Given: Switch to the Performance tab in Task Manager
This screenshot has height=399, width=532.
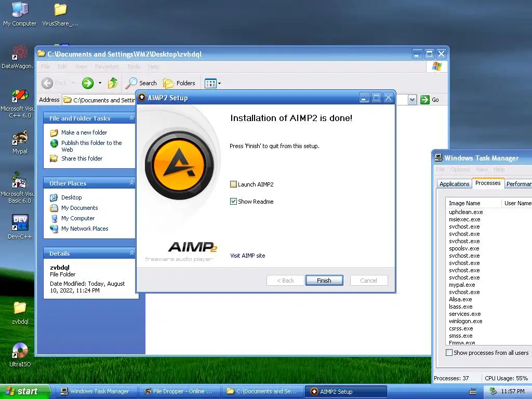Looking at the screenshot, I should pos(518,183).
